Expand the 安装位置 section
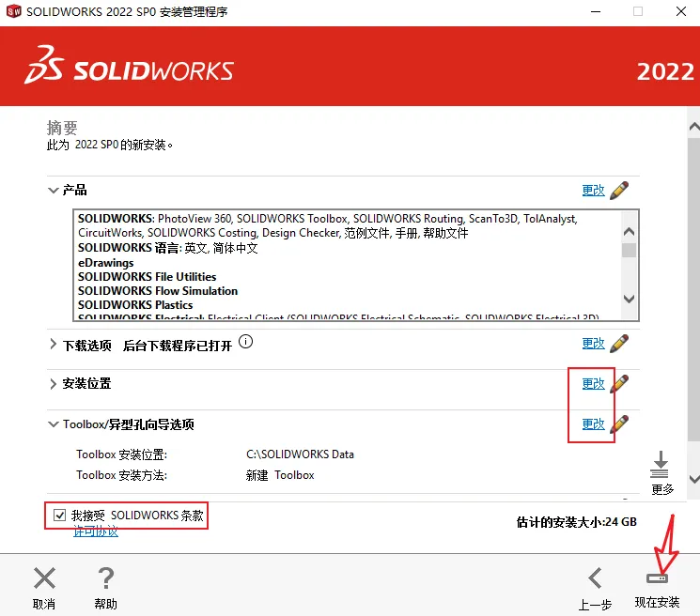700x616 pixels. [x=54, y=384]
